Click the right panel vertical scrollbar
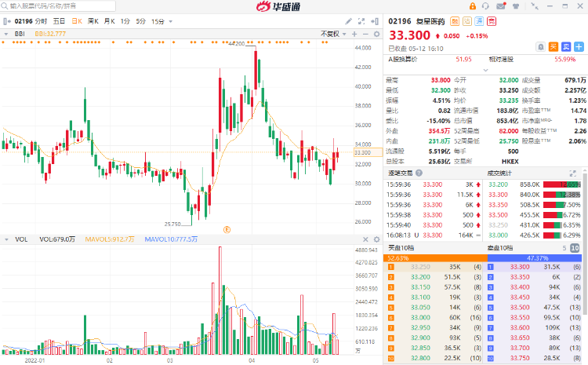 tap(585, 243)
